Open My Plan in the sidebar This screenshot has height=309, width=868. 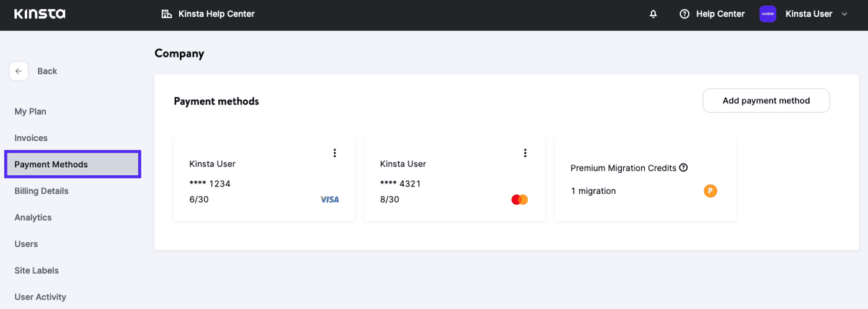point(30,111)
